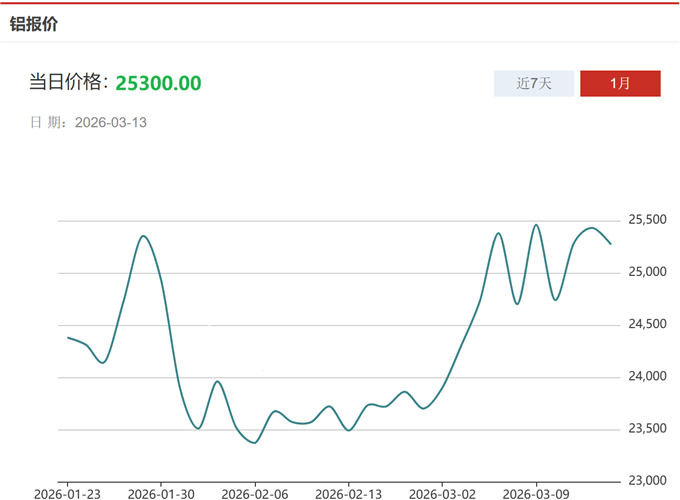Click the 25,500 y-axis label
This screenshot has height=500, width=680.
647,220
